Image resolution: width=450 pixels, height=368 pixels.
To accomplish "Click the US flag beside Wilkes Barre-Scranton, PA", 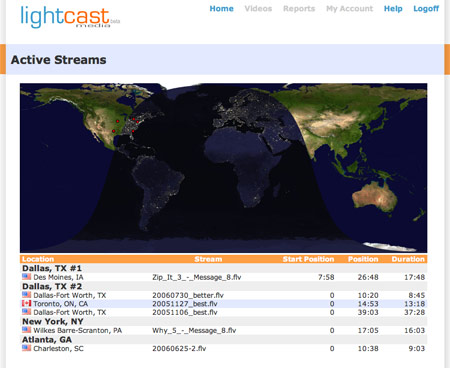I will pos(26,330).
